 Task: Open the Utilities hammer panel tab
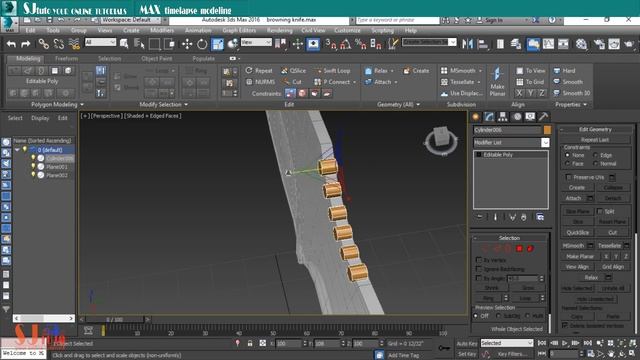[x=543, y=117]
